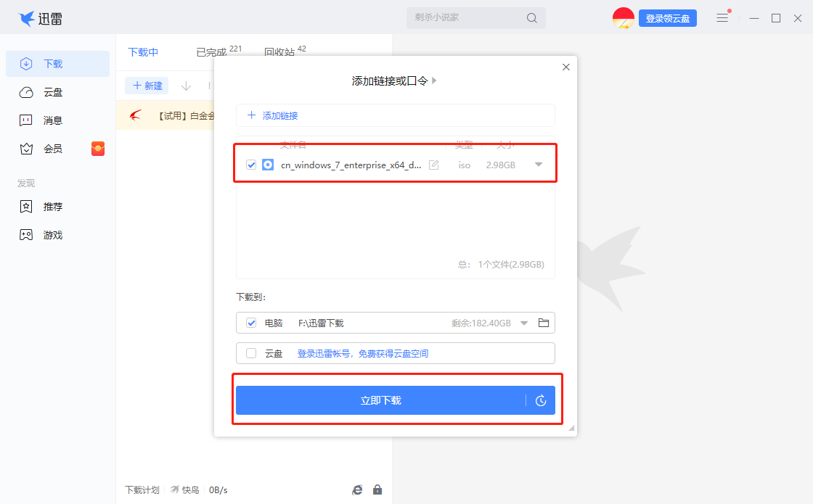Expand the file row dropdown arrow
The image size is (813, 504).
[539, 165]
